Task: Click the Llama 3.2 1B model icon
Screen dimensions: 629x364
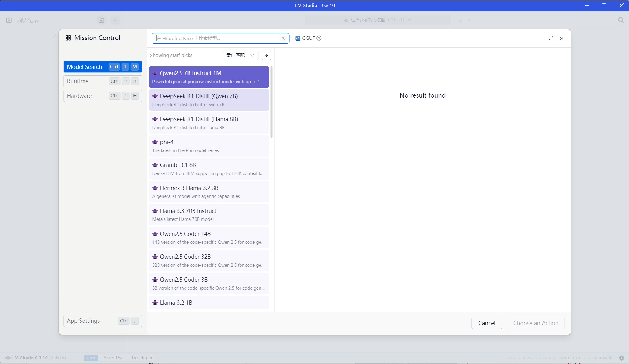Action: click(155, 303)
